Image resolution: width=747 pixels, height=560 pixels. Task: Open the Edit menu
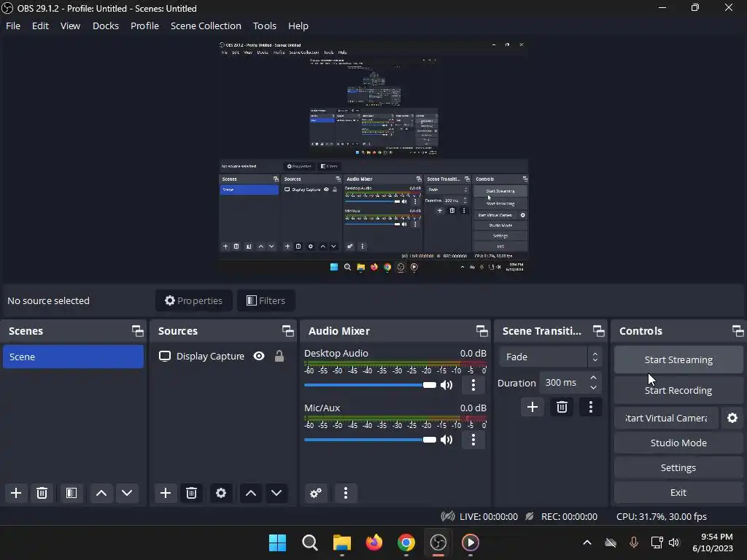[x=41, y=26]
